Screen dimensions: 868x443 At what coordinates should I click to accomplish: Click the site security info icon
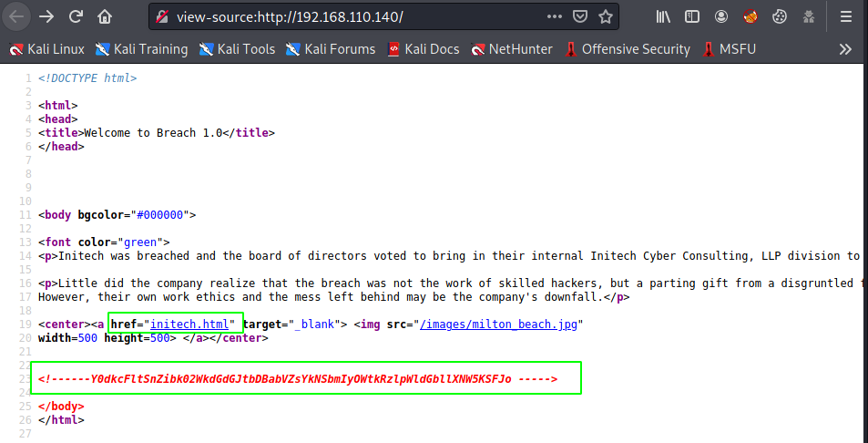pos(162,16)
